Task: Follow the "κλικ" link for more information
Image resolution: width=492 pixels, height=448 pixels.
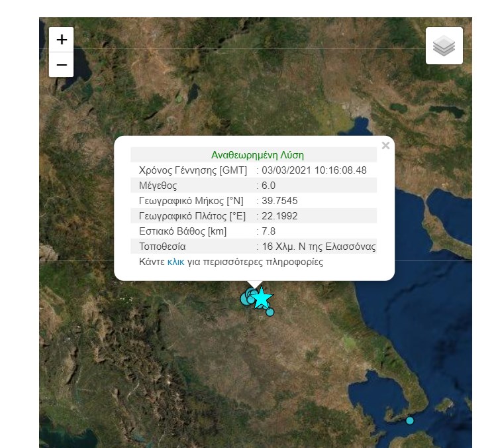Action: pyautogui.click(x=175, y=262)
